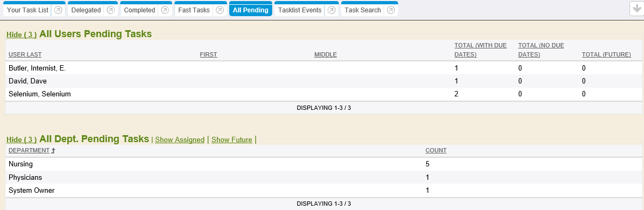
Task: Select the Completed tab
Action: coord(139,10)
